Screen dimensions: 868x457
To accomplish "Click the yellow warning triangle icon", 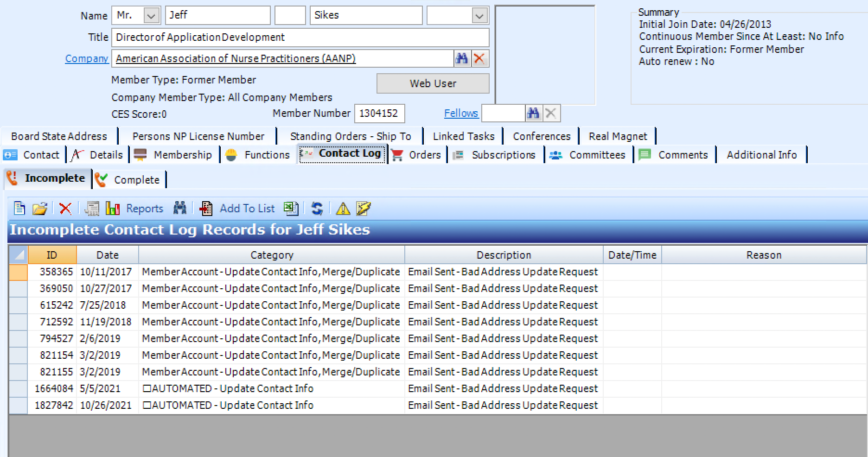I will [343, 209].
